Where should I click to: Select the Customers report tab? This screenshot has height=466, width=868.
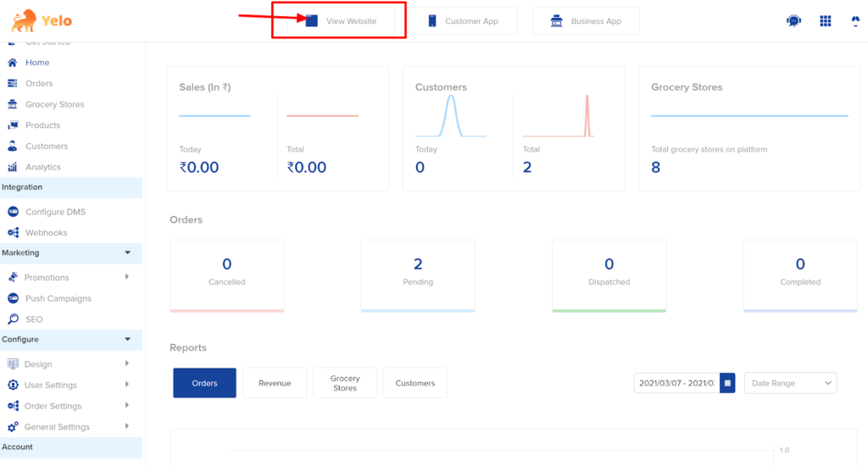pos(415,383)
